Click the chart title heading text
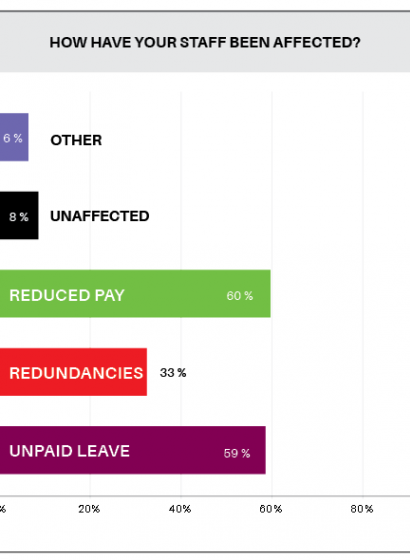 coord(205,42)
